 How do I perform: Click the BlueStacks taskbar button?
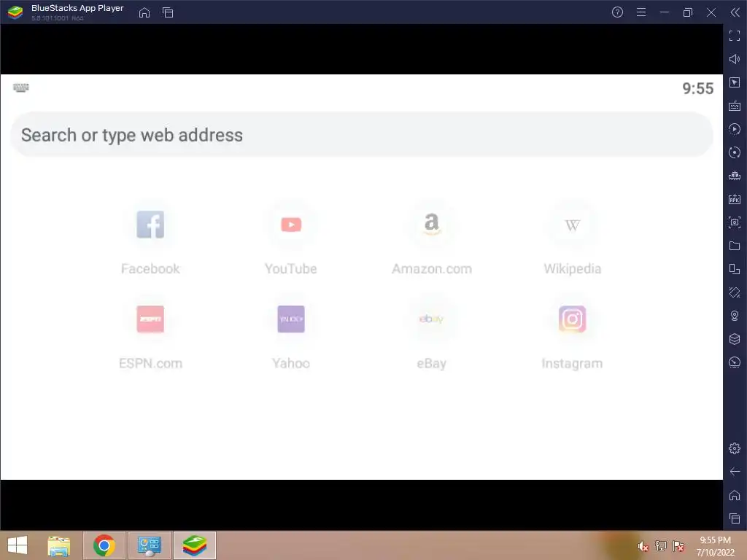[195, 545]
